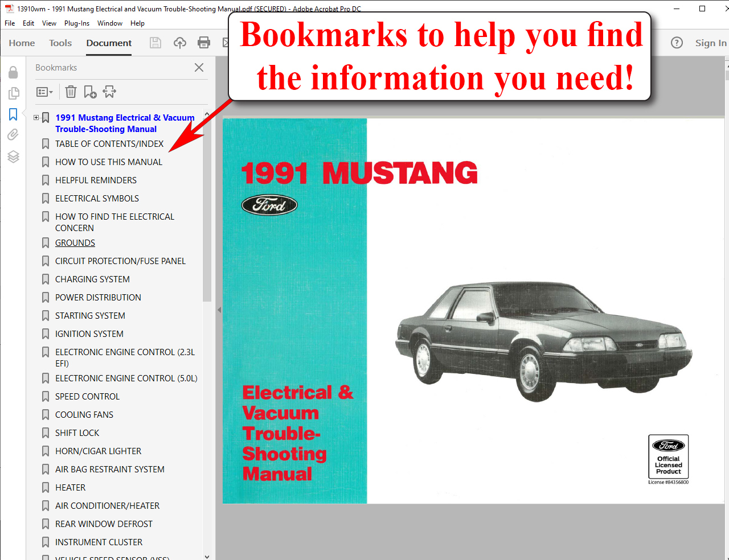Viewport: 729px width, 560px height.
Task: Open the bookmark options dropdown menu
Action: (x=44, y=92)
